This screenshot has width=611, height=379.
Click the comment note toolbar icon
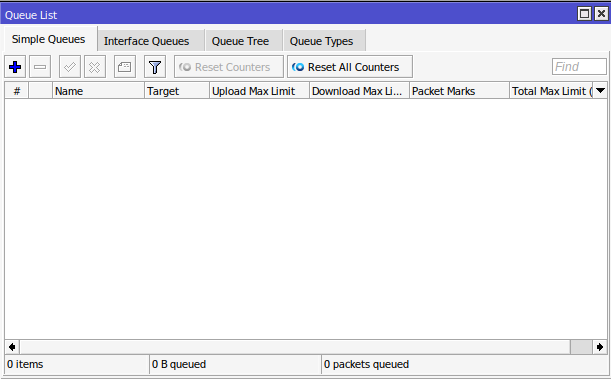[125, 67]
